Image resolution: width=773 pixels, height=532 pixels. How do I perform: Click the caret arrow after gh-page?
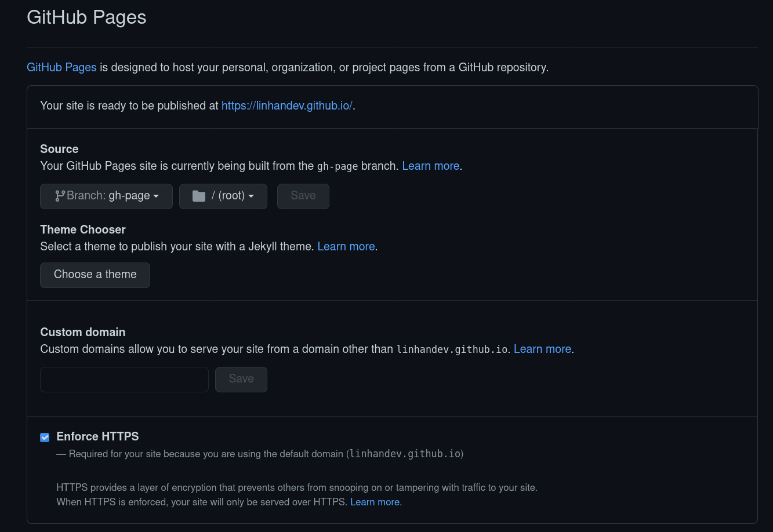click(156, 196)
